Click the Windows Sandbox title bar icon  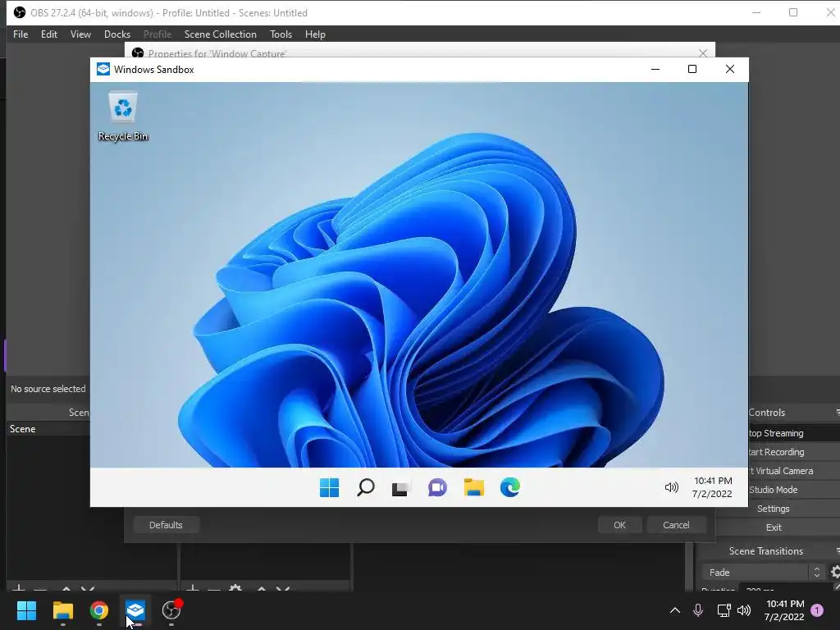[x=103, y=69]
